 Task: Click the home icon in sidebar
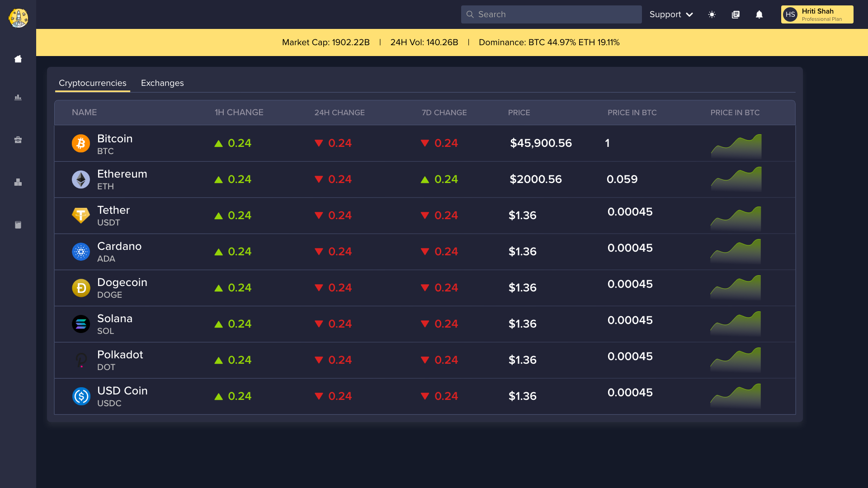click(x=18, y=59)
